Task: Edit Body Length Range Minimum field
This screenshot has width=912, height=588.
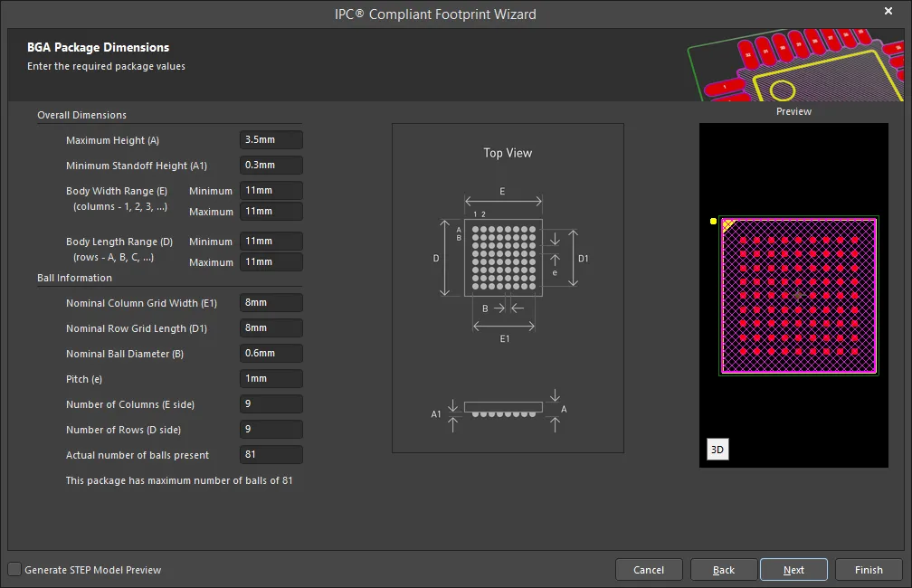Action: 271,242
